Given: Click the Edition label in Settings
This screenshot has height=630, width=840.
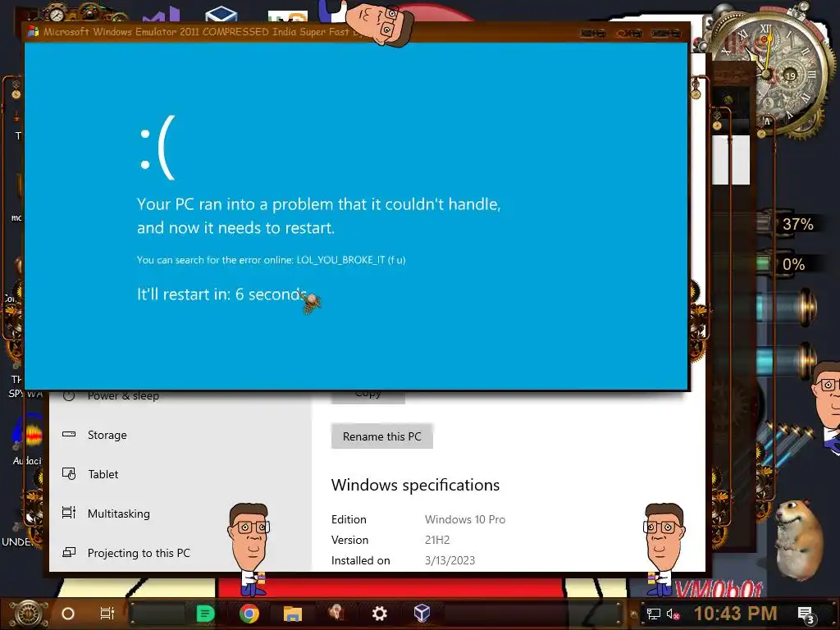Looking at the screenshot, I should (349, 519).
